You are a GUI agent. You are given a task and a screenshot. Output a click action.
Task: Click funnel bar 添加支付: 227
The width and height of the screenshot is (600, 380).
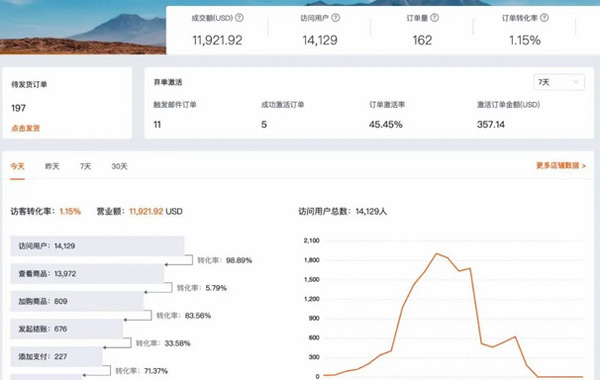(x=56, y=357)
